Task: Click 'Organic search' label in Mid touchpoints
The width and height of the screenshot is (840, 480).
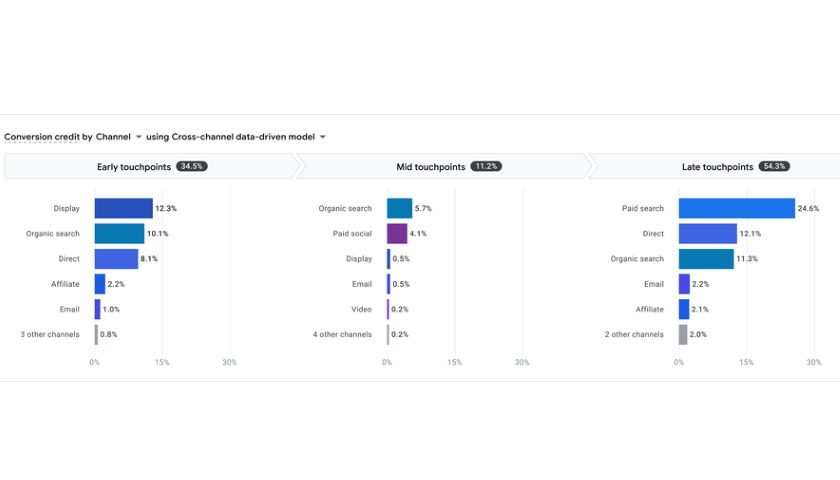Action: tap(345, 208)
